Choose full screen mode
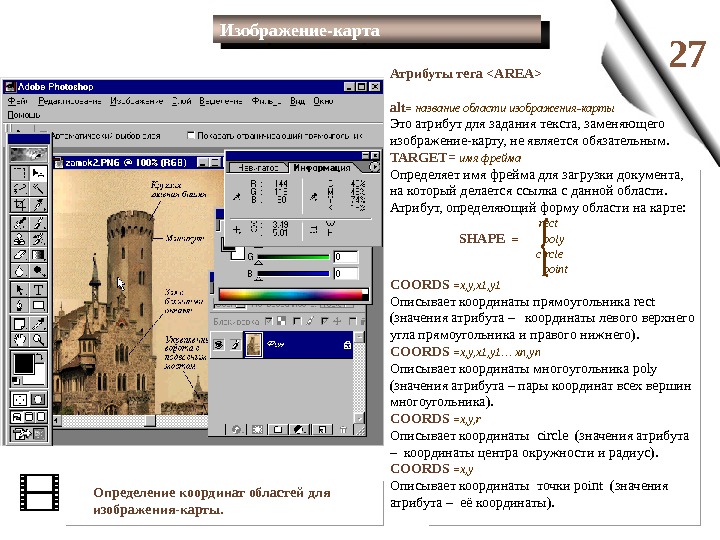Viewport: 720px width, 540px height. click(x=41, y=417)
